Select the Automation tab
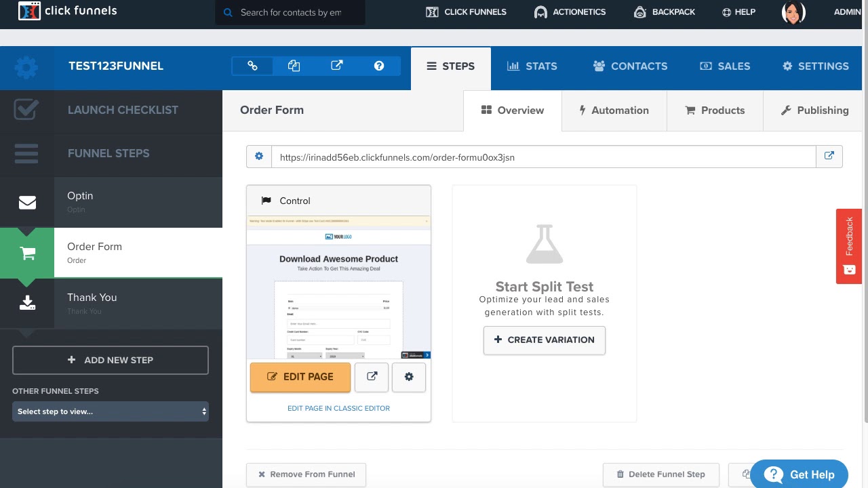The image size is (868, 488). click(x=614, y=110)
